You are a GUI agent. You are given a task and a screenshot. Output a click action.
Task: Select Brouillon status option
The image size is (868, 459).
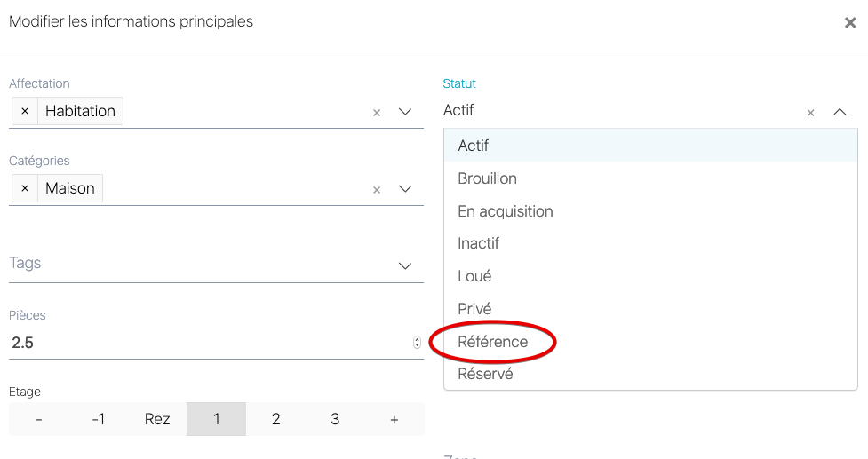[487, 178]
